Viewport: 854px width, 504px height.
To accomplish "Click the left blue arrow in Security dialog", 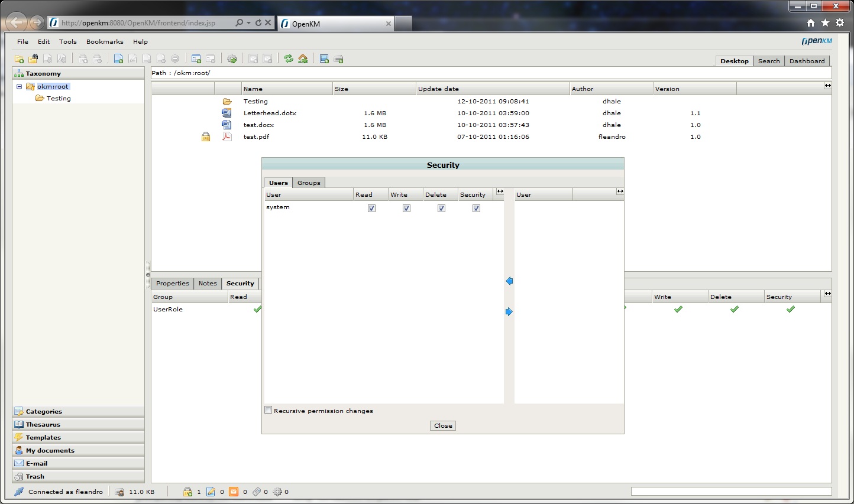I will 509,281.
